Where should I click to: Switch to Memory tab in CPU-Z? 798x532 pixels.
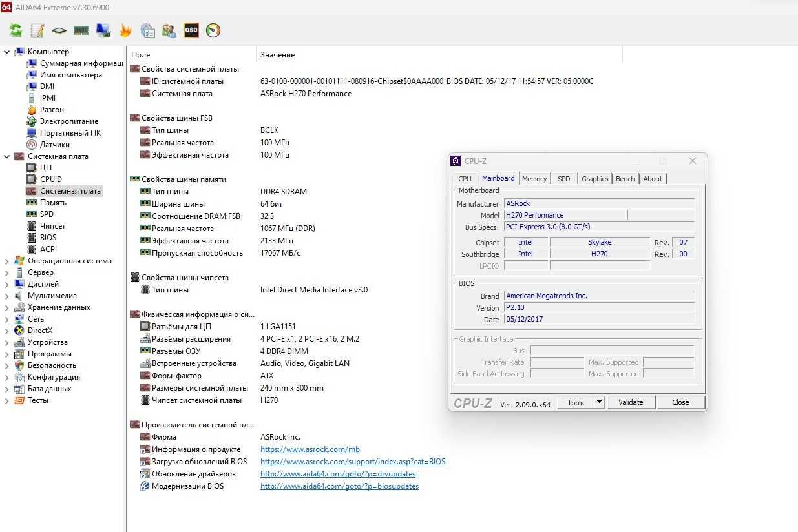pos(534,179)
